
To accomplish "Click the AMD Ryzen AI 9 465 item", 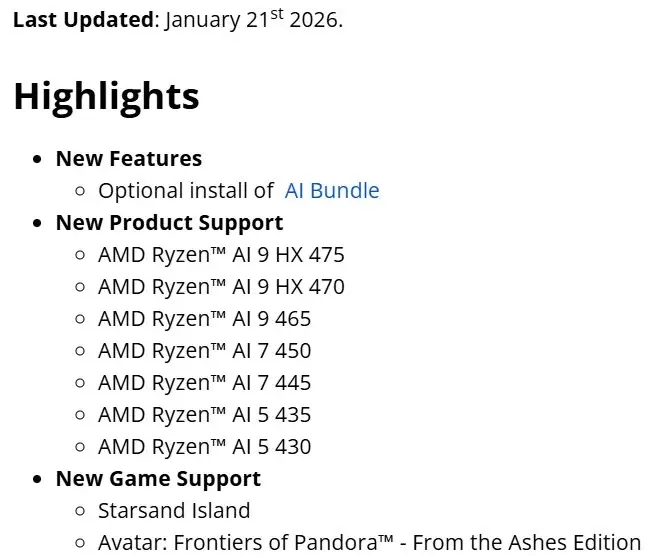I will [204, 319].
